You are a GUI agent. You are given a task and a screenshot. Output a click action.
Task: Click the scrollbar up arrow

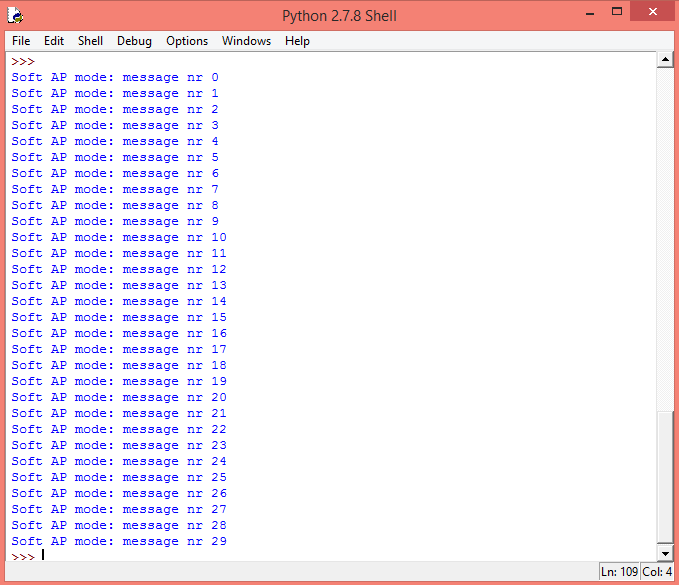point(665,60)
